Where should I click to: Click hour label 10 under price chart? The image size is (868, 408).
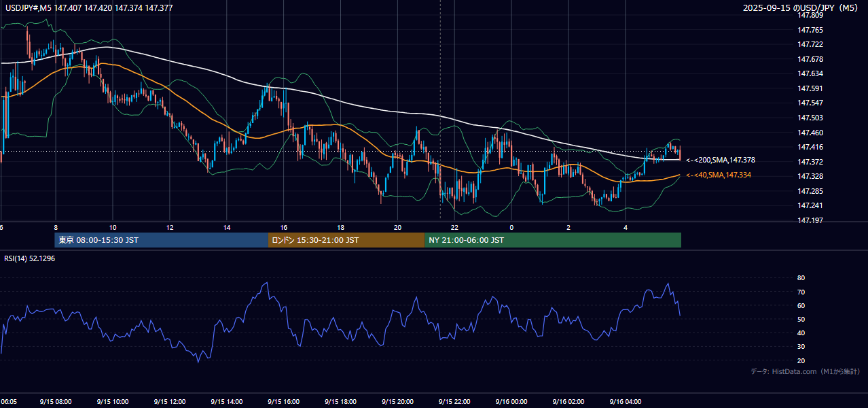(113, 227)
